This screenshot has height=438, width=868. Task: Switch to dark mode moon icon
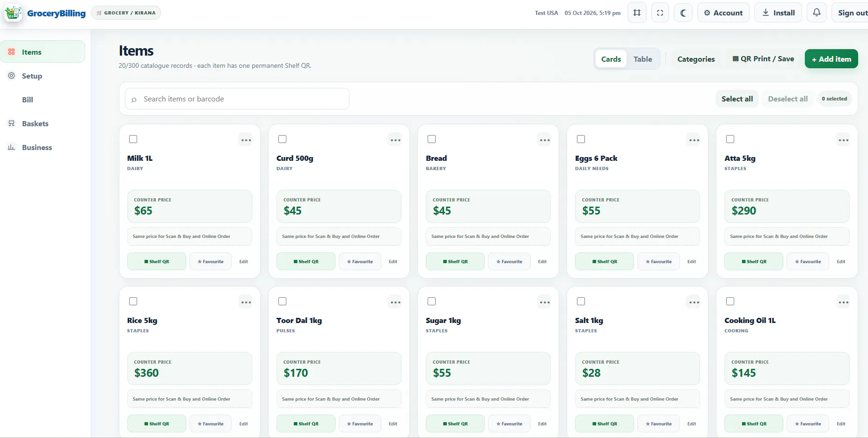(683, 13)
